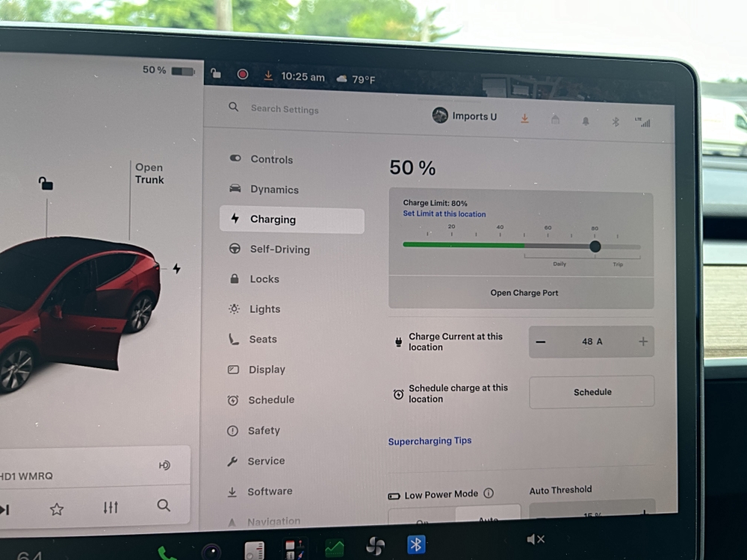The width and height of the screenshot is (747, 560).
Task: Tap the download icon next to the clock
Action: coord(268,75)
